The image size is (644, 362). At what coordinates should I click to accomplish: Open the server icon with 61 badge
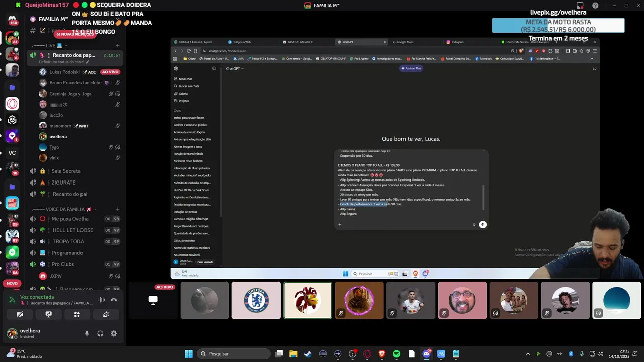click(12, 38)
